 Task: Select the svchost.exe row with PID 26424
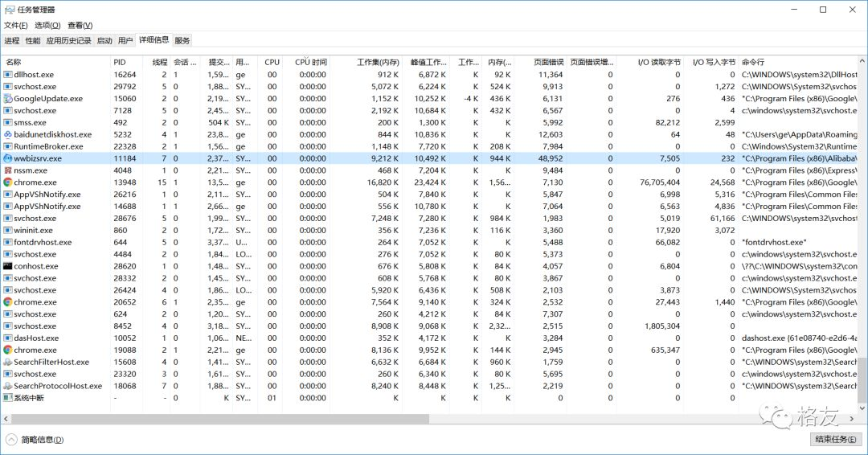[429, 290]
